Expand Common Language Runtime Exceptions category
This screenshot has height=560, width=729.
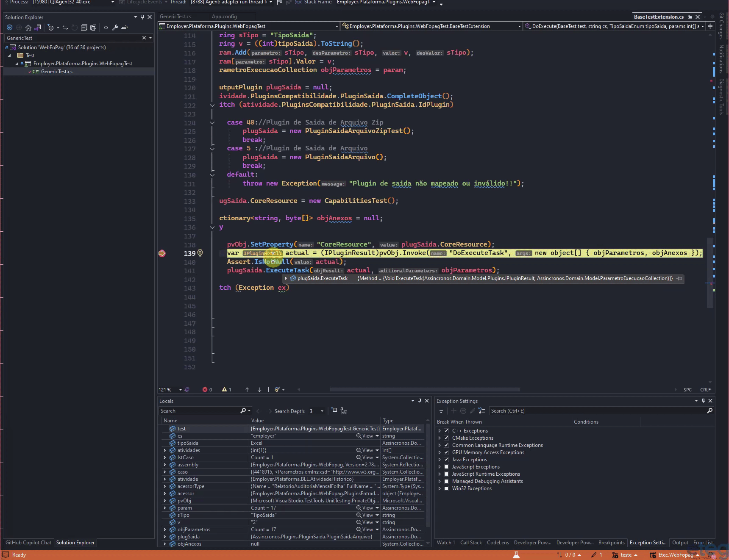[x=440, y=445]
